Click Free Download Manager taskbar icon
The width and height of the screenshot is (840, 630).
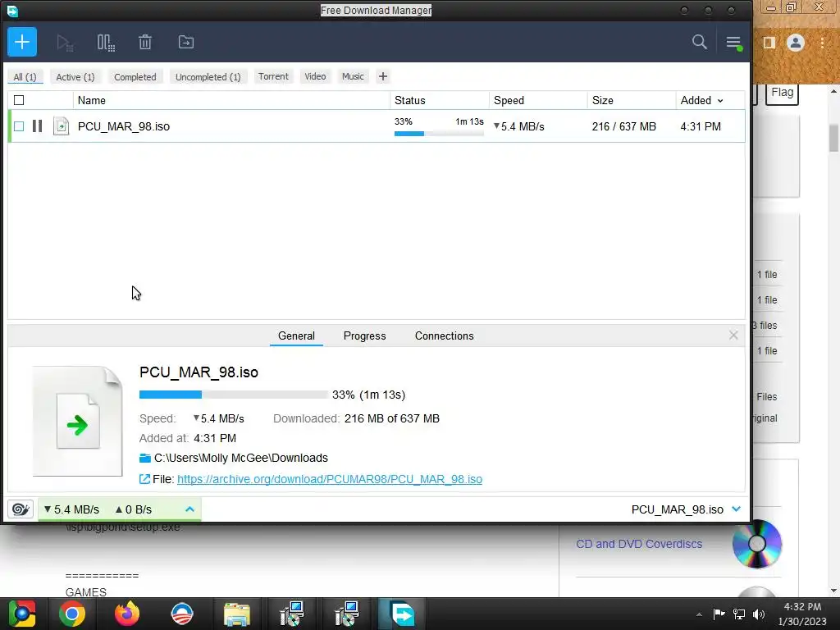click(402, 614)
